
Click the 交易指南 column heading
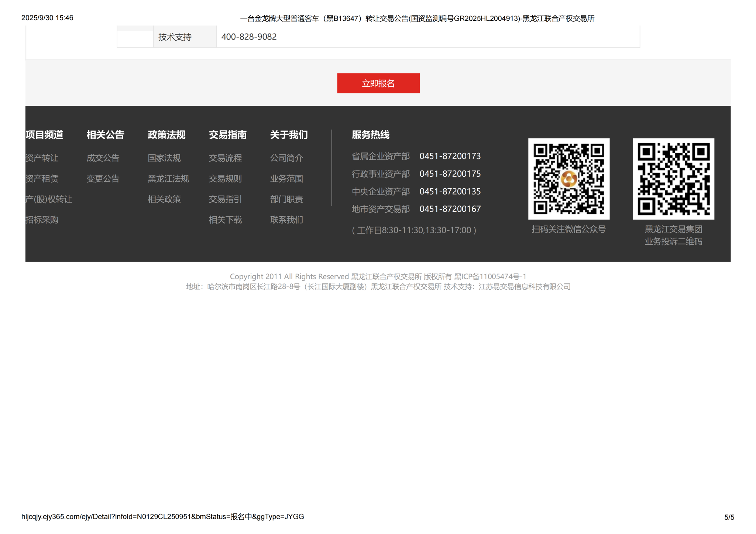(227, 135)
